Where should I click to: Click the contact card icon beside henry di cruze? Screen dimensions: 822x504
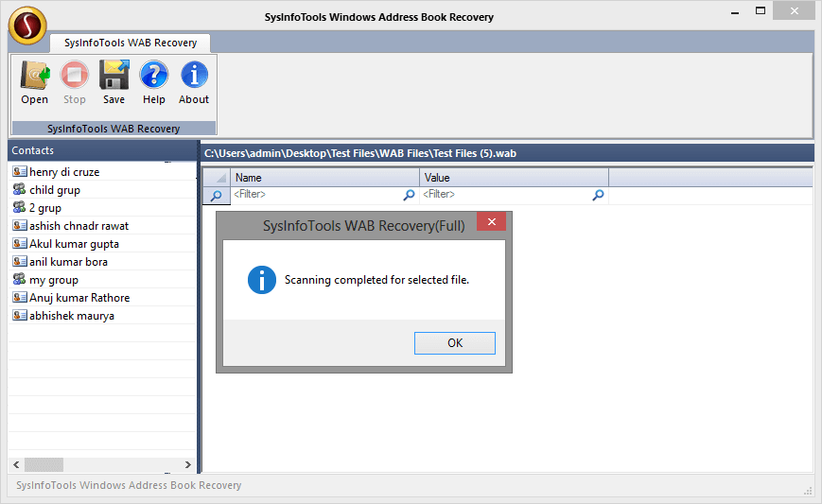pos(20,171)
